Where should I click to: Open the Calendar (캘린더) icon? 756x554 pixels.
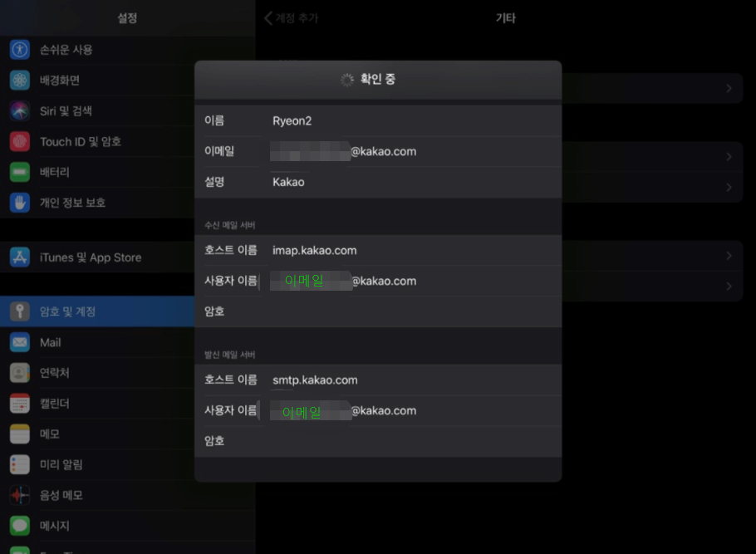[x=20, y=404]
